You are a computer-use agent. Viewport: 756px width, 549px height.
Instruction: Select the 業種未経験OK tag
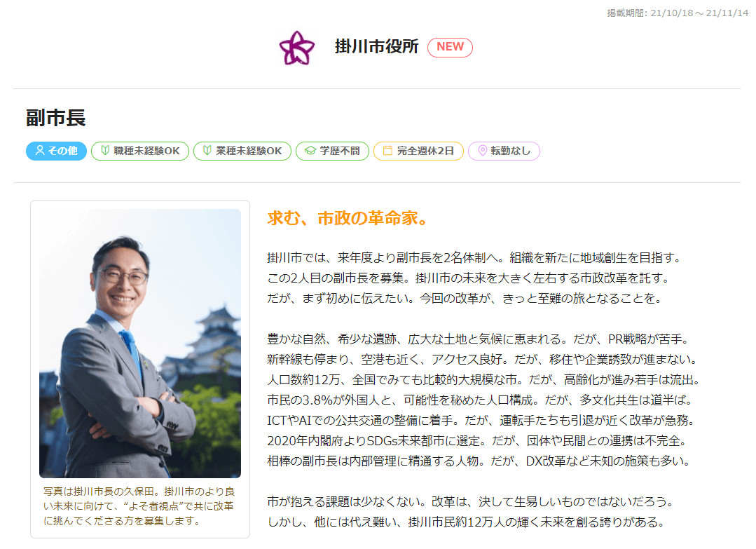[242, 151]
